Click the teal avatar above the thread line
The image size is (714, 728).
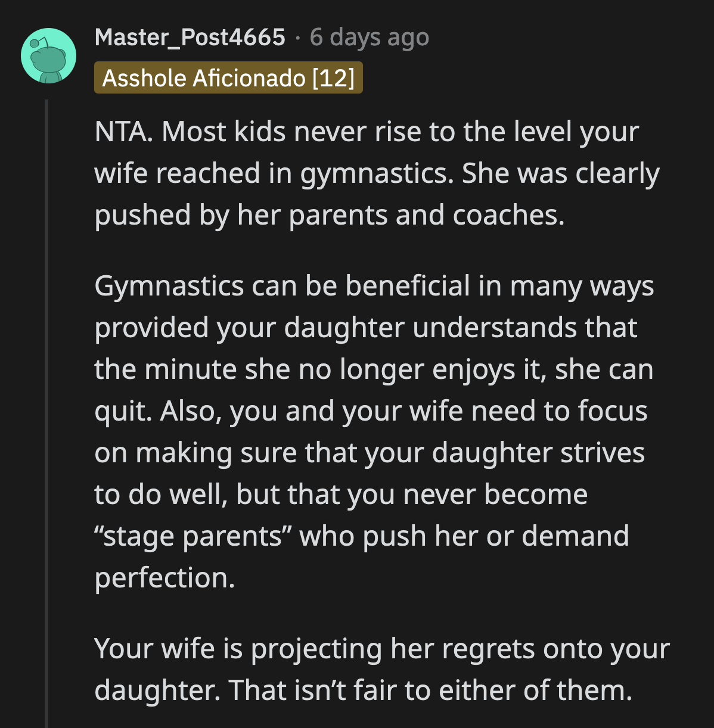pyautogui.click(x=48, y=55)
